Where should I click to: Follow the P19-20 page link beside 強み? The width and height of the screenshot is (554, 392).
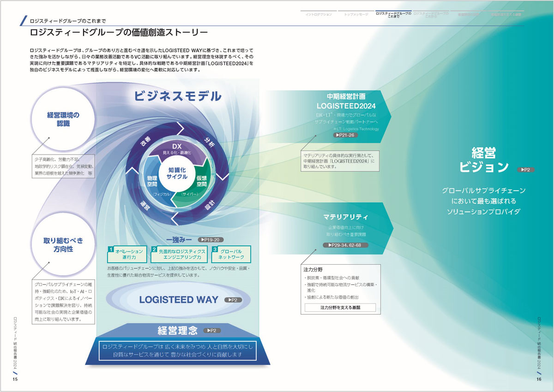(x=210, y=240)
